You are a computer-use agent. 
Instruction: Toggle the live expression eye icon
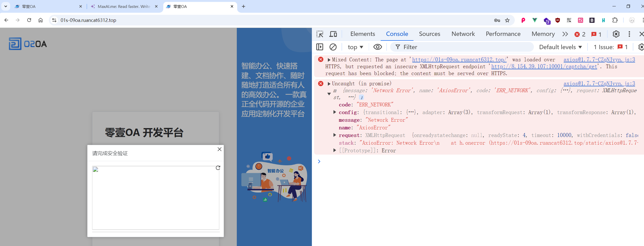[378, 47]
